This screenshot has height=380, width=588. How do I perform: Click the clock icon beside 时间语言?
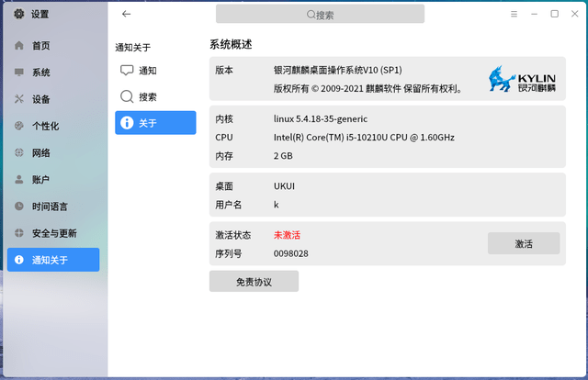pos(18,207)
